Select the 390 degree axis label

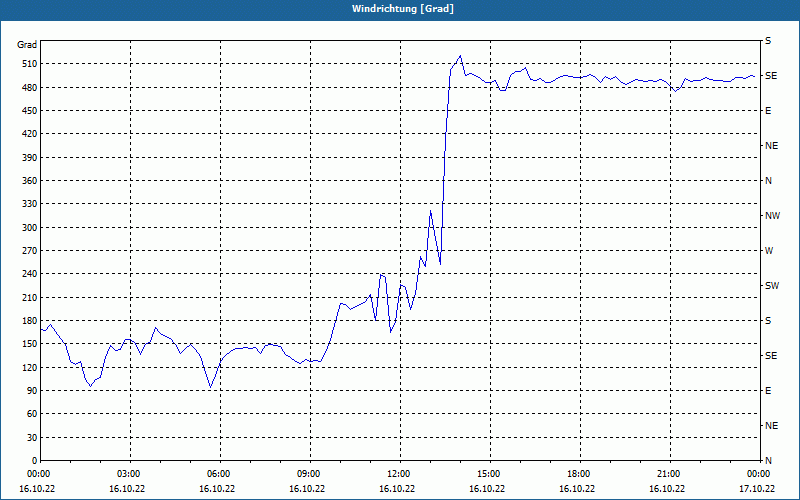pos(30,158)
